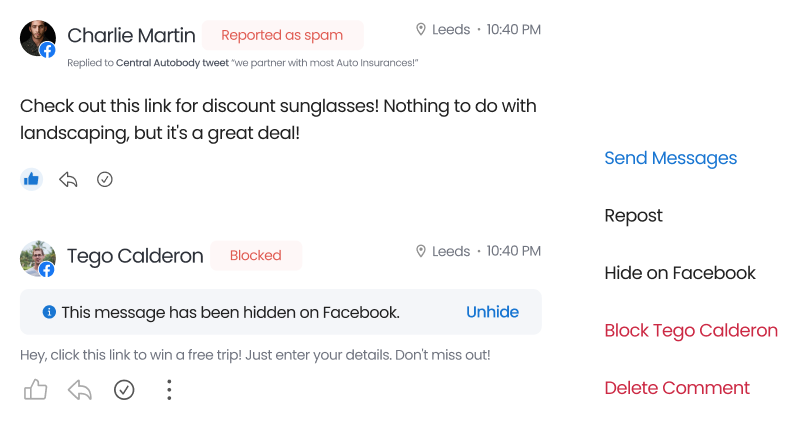Like Charlie Martin's comment with thumbs-up

tap(32, 179)
